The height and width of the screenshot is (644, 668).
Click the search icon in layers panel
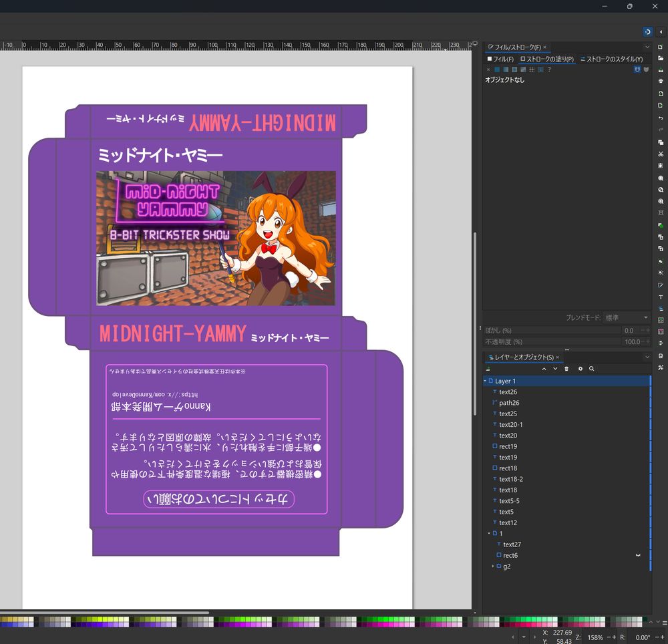591,369
